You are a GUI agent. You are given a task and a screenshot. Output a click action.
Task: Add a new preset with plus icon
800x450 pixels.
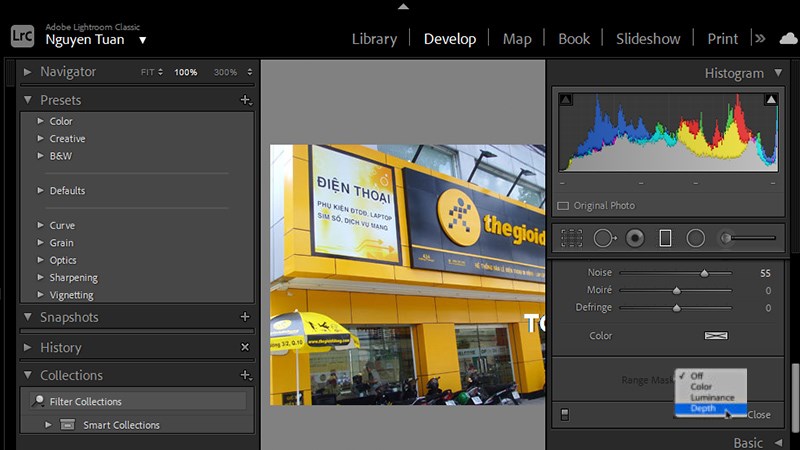(x=246, y=100)
